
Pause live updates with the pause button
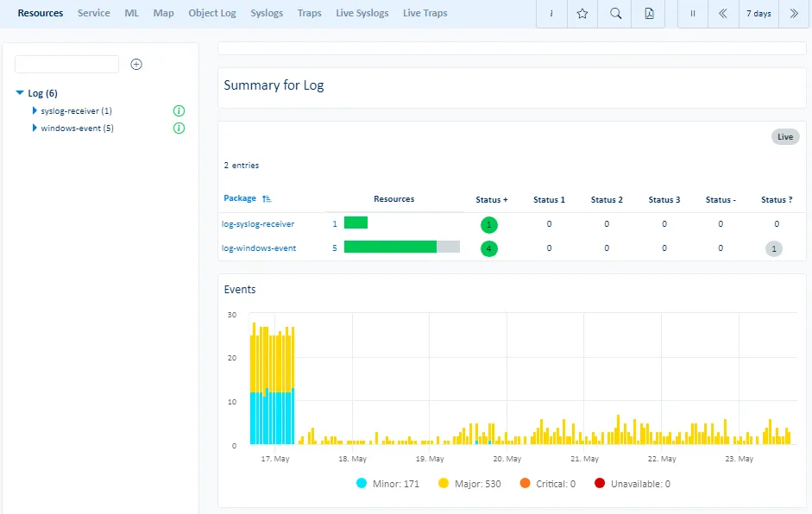(x=692, y=14)
